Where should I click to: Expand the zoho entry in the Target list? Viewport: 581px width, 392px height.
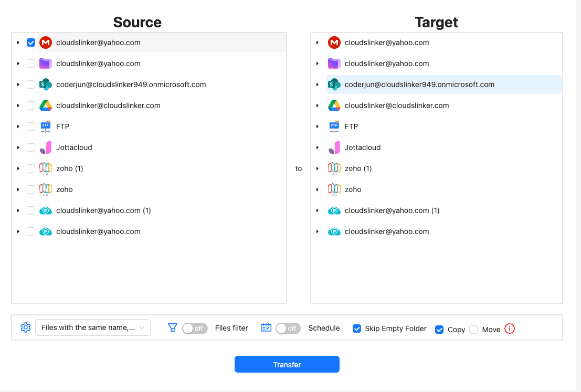coord(318,189)
